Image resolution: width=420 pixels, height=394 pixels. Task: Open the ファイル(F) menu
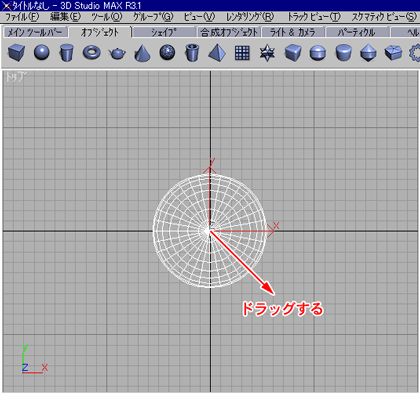point(22,17)
